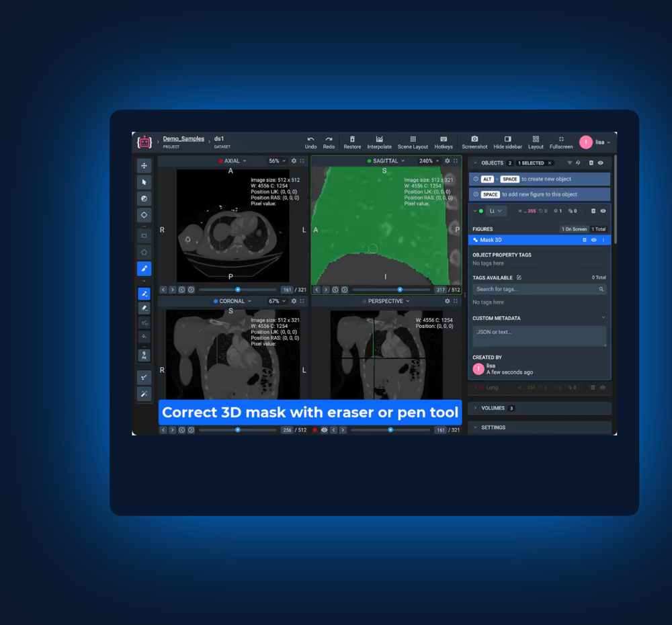Toggle visibility of all objects
Viewport: 672px width, 625px height.
(601, 163)
